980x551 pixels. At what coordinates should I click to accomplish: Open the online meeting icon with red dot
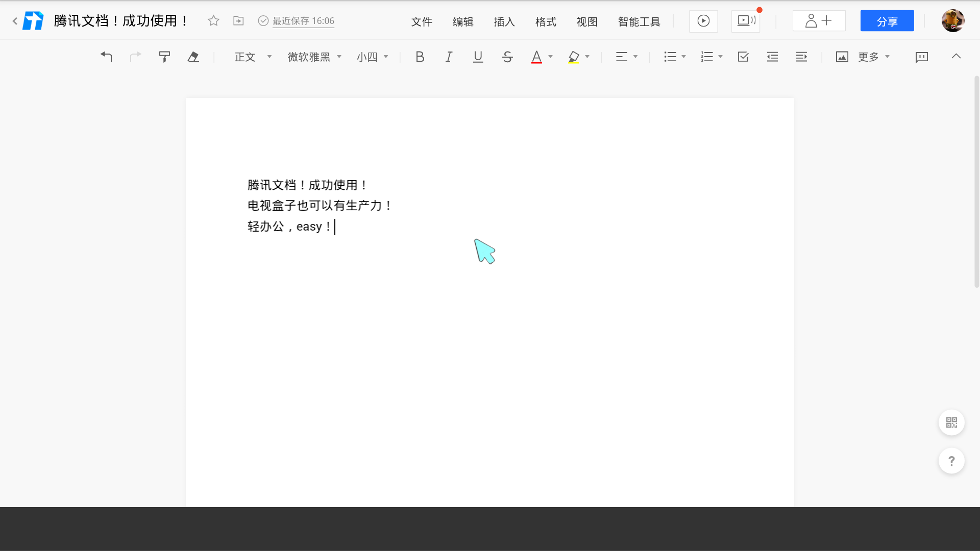[746, 21]
